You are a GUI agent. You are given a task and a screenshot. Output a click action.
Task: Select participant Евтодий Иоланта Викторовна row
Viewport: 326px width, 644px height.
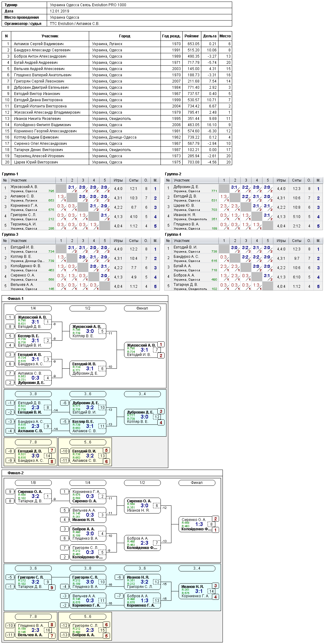click(117, 106)
